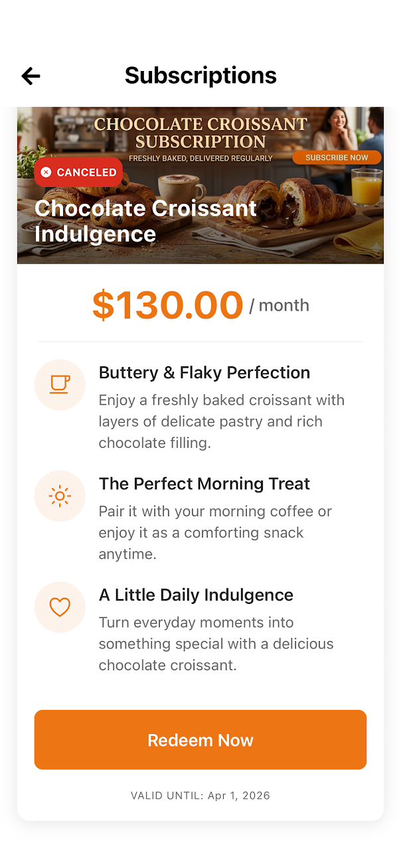The image size is (401, 868).
Task: Click the per month label
Action: (x=279, y=305)
